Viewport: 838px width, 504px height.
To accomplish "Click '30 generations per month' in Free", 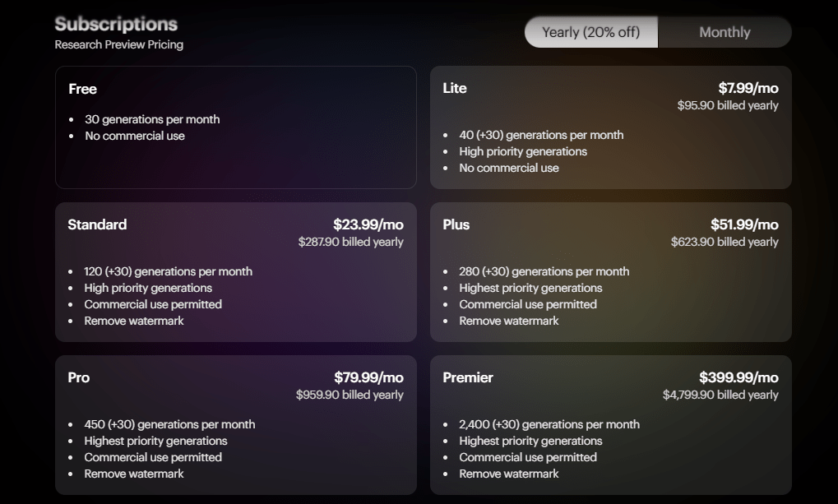I will pyautogui.click(x=152, y=119).
